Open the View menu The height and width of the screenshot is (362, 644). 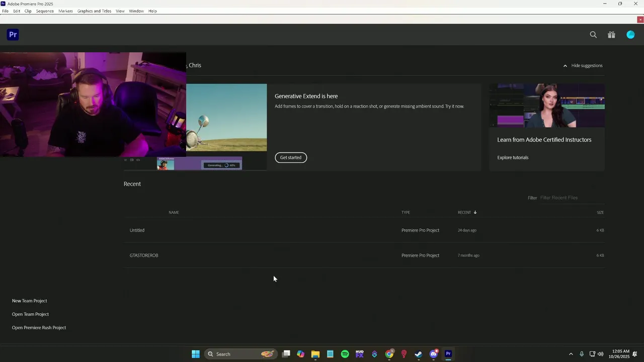click(120, 11)
